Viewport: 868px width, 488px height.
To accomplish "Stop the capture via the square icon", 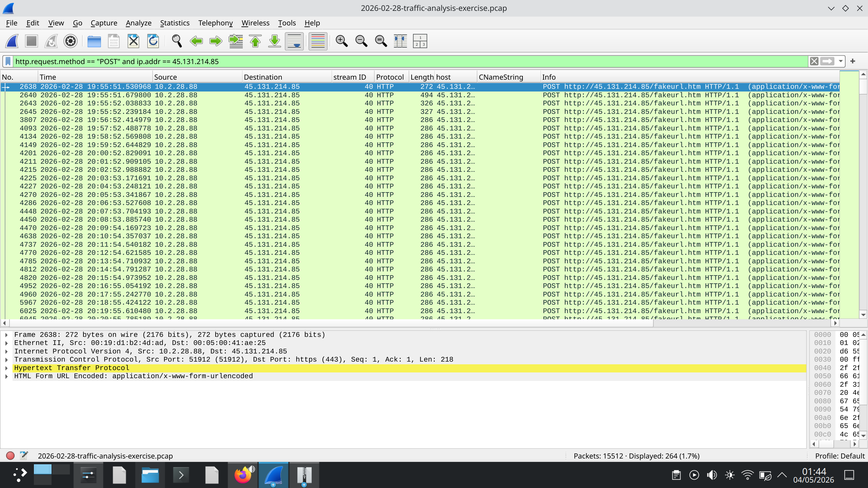I will click(32, 41).
